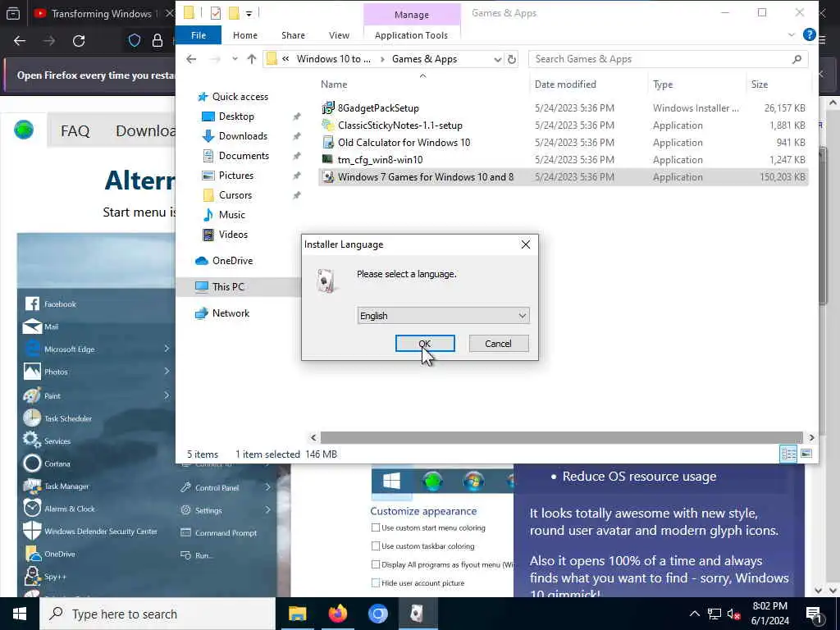Image resolution: width=840 pixels, height=630 pixels.
Task: Switch to the Home ribbon tab
Action: coord(244,35)
